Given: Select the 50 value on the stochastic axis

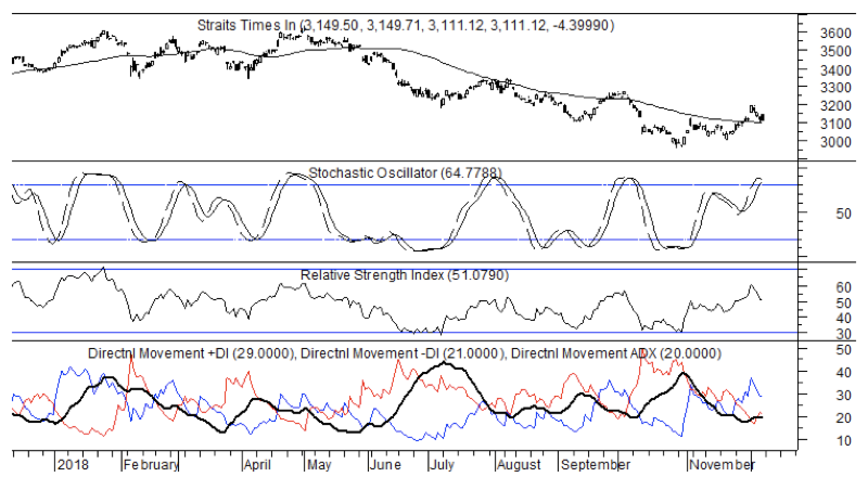Looking at the screenshot, I should 844,214.
